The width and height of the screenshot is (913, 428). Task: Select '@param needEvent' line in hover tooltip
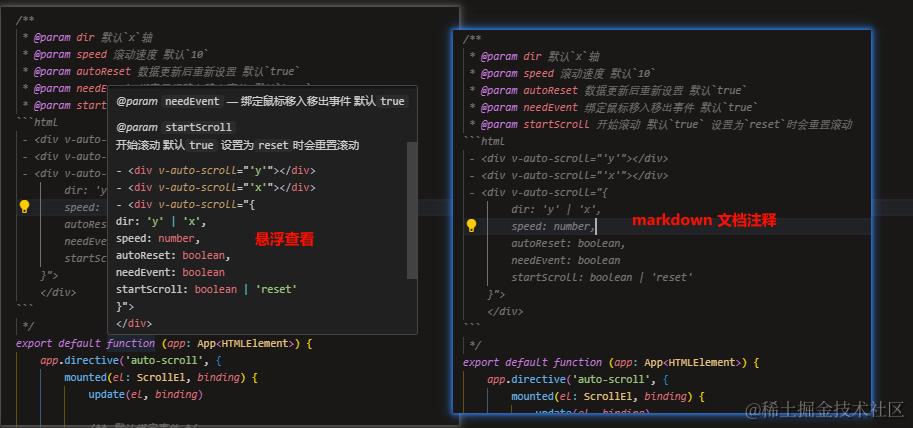click(x=260, y=101)
